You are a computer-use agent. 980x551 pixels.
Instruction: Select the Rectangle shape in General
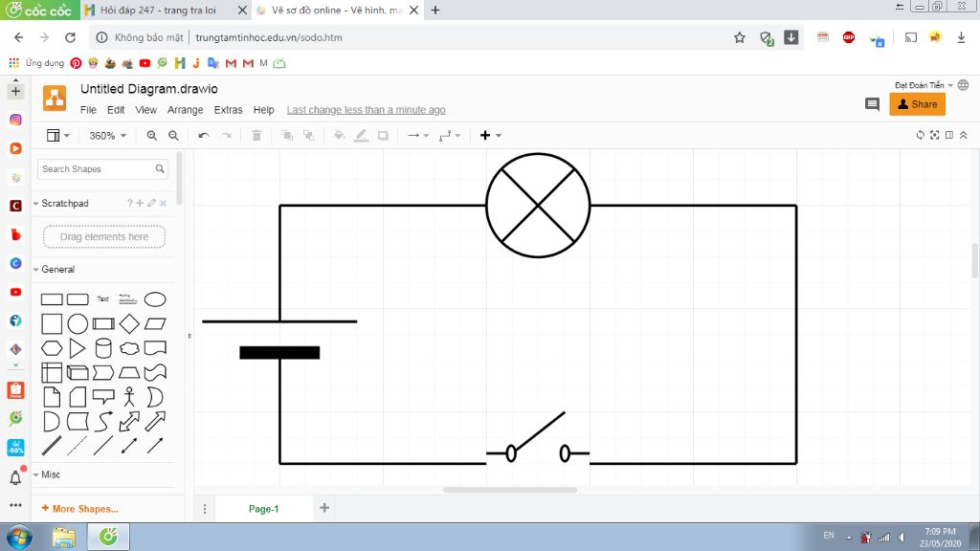52,299
